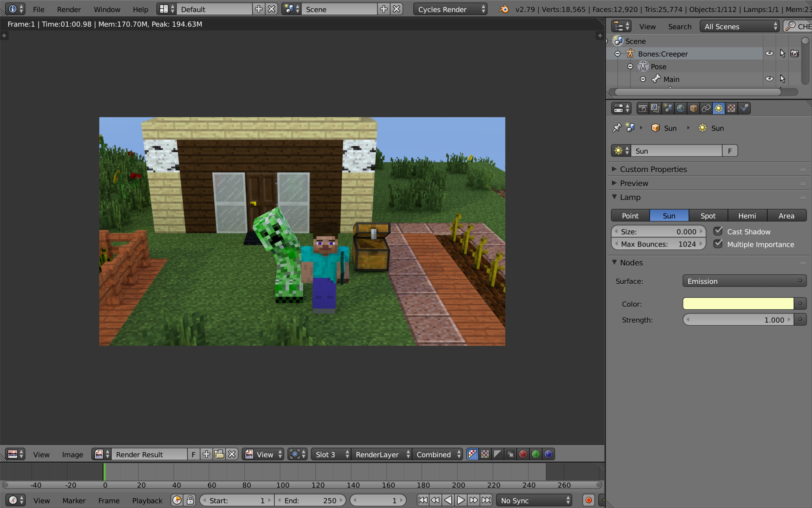
Task: Click the F fake user button for the Sun lamp
Action: 730,151
